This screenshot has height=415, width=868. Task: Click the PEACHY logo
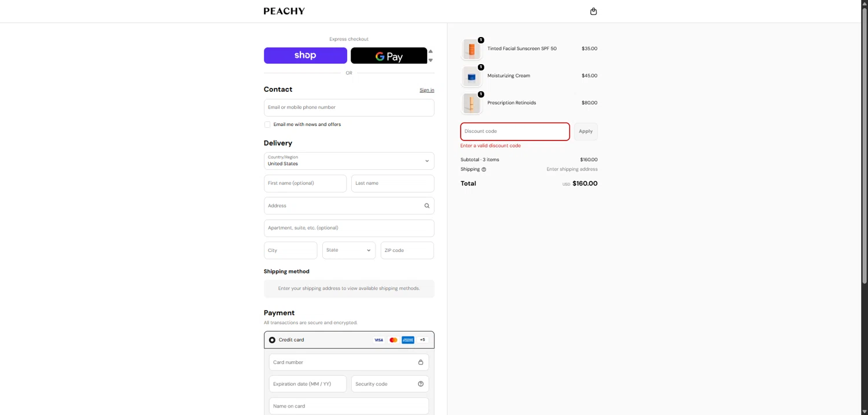(284, 11)
